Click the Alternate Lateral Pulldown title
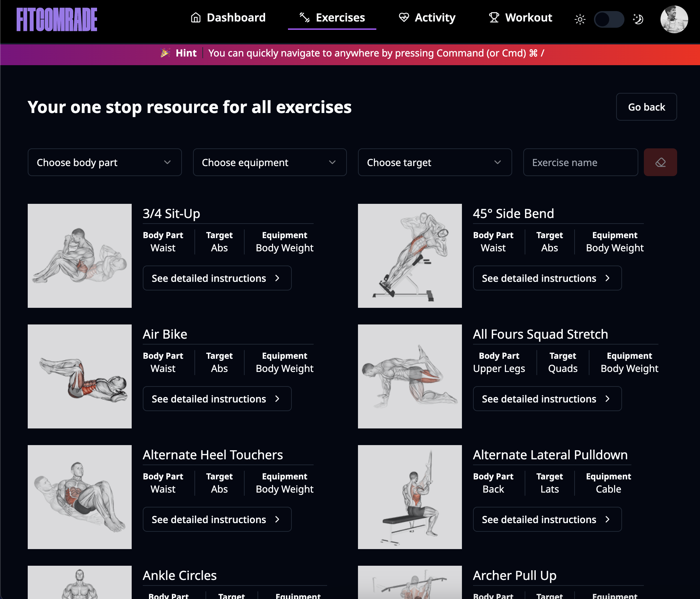 tap(550, 455)
